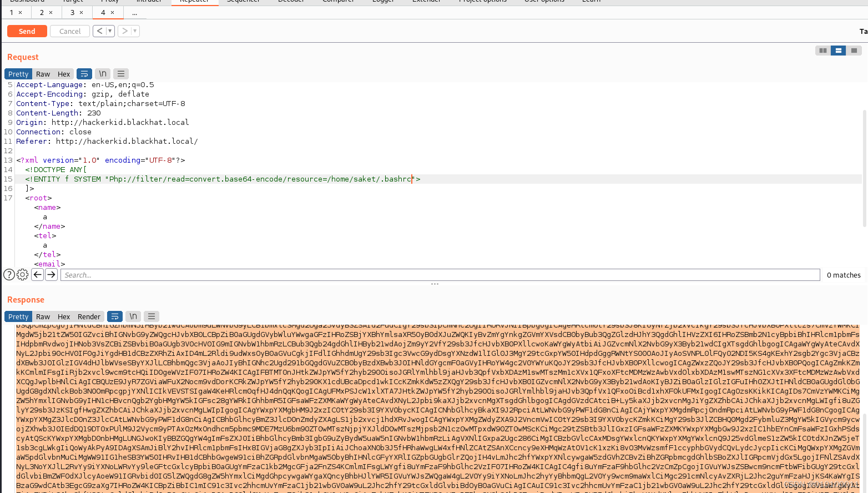868x493 pixels.
Task: Close Repeater tab 2
Action: 51,12
